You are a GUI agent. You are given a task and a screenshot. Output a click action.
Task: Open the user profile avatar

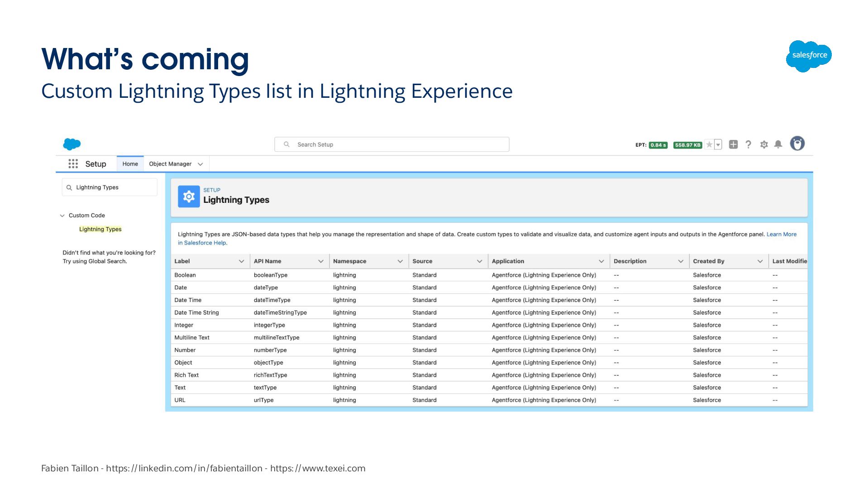click(x=797, y=144)
